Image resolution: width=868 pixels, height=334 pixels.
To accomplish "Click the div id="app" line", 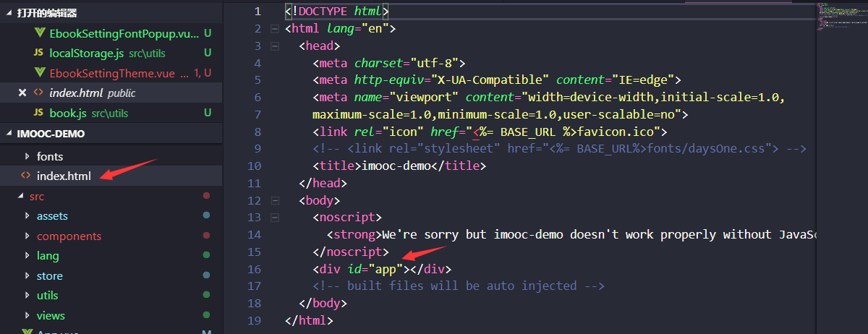I will (382, 269).
